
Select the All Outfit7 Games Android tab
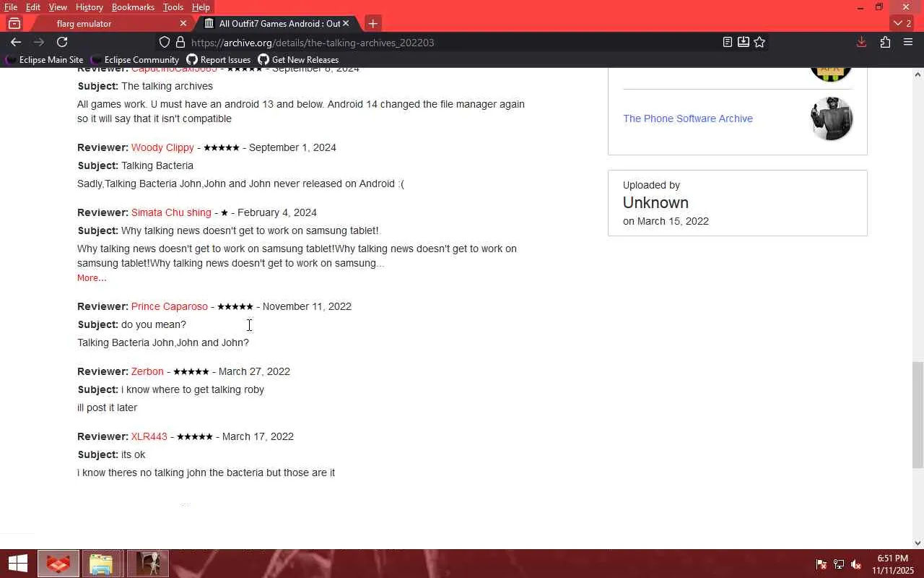tap(277, 23)
